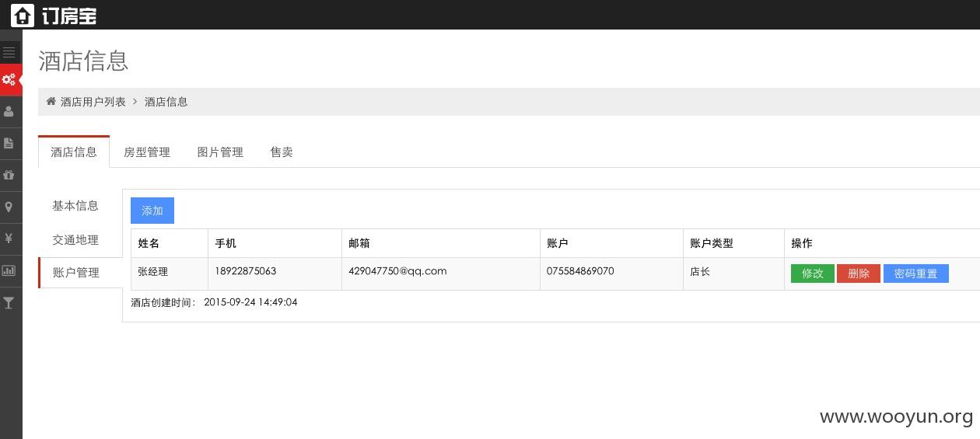Click the green 修改 button for 张经理
The image size is (980, 439).
click(x=813, y=274)
